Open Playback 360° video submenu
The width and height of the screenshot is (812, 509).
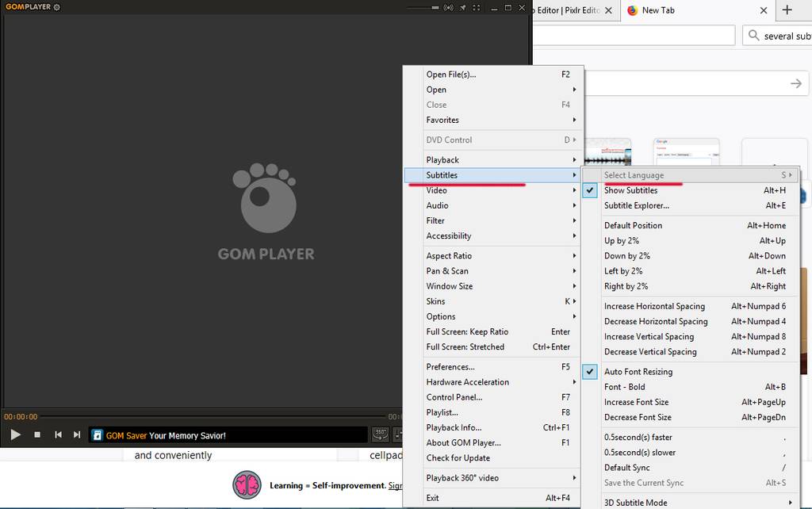click(x=493, y=477)
